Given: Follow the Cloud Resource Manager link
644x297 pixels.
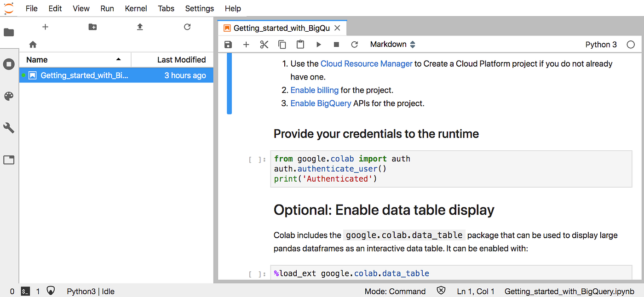Looking at the screenshot, I should click(x=366, y=63).
